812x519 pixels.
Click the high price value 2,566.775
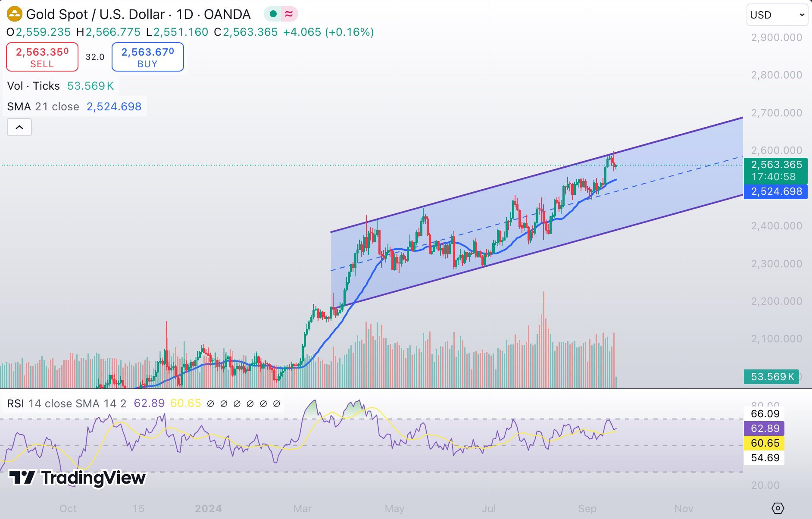(x=113, y=32)
